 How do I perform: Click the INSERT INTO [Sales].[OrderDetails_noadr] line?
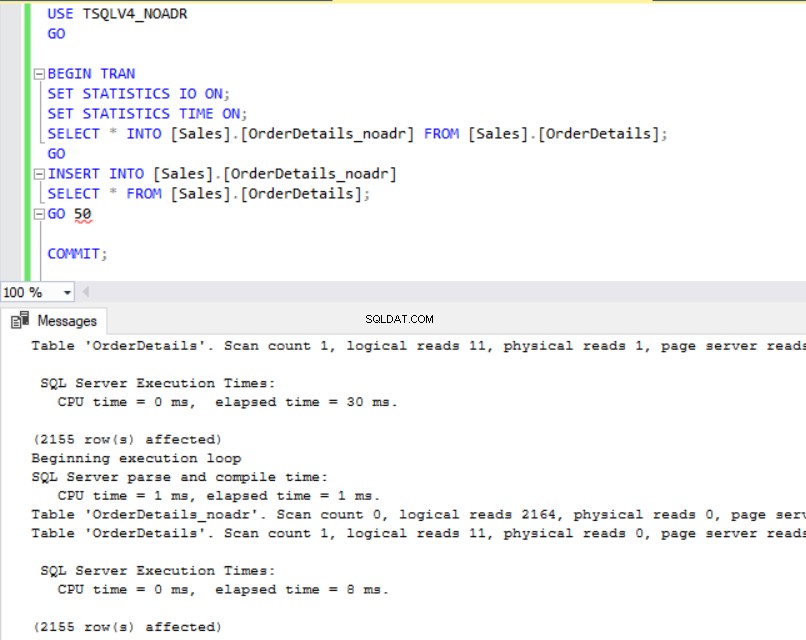[x=222, y=174]
